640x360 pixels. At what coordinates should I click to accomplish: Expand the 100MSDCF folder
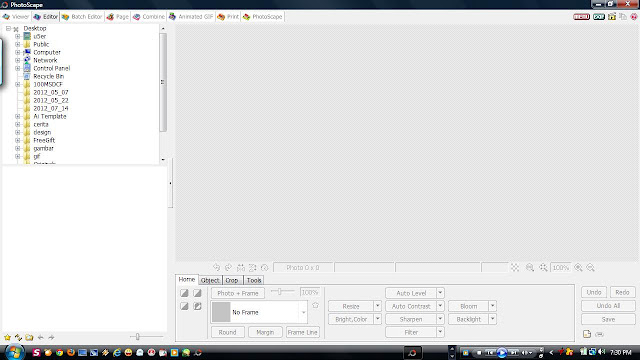[18, 84]
